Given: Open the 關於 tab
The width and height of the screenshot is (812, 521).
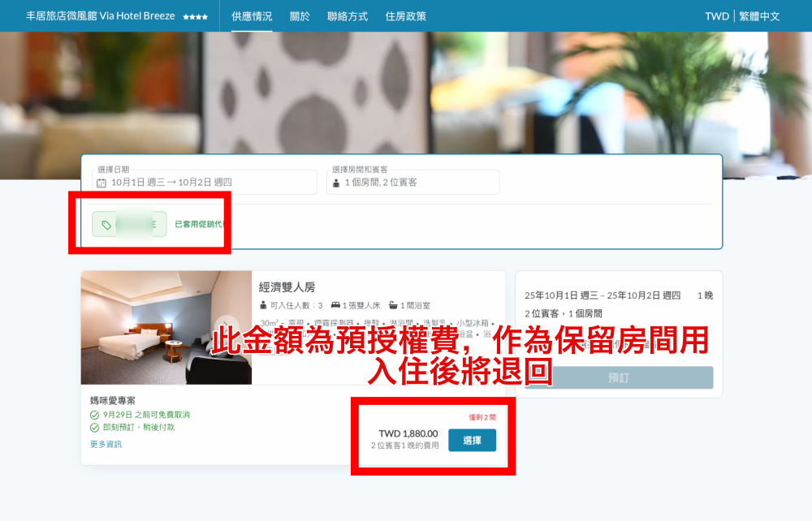Looking at the screenshot, I should tap(300, 16).
